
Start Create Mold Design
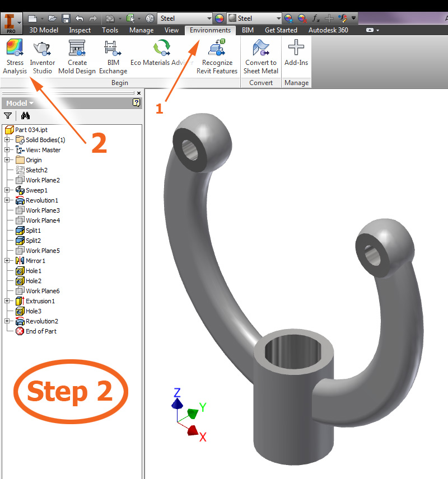click(77, 57)
